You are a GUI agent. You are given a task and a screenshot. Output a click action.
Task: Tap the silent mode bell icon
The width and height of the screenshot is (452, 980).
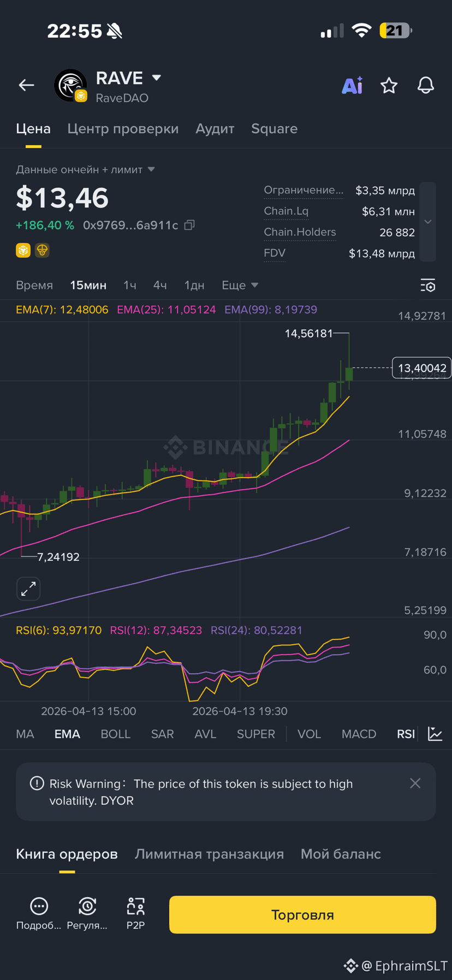tap(115, 31)
